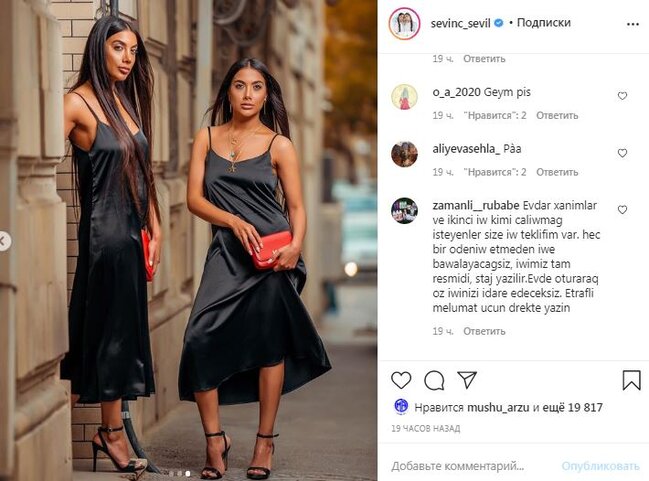Save post with bookmark icon
649x481 pixels.
pyautogui.click(x=631, y=380)
